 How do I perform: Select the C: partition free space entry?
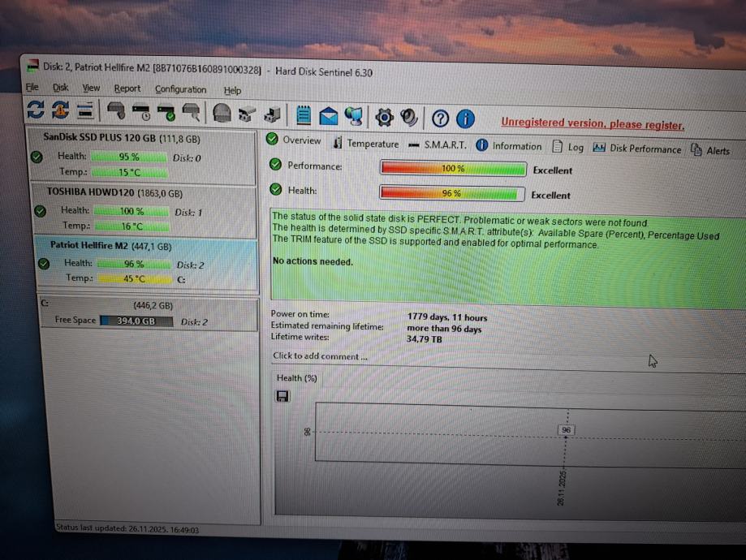coord(149,313)
